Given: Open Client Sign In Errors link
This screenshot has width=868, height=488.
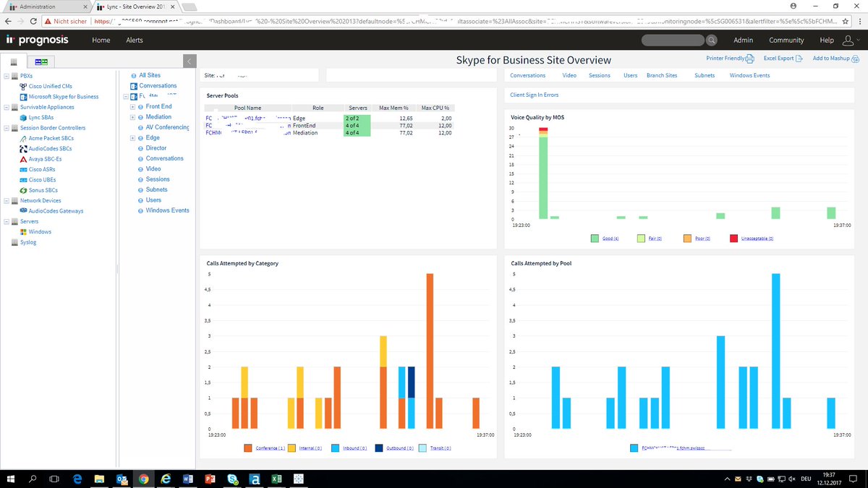Looking at the screenshot, I should point(534,95).
